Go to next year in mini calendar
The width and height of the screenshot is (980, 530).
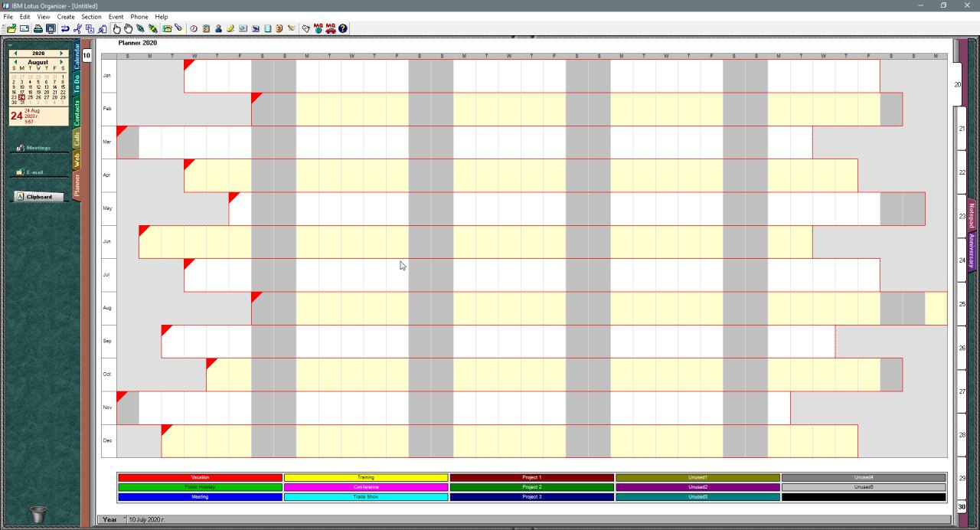[61, 53]
